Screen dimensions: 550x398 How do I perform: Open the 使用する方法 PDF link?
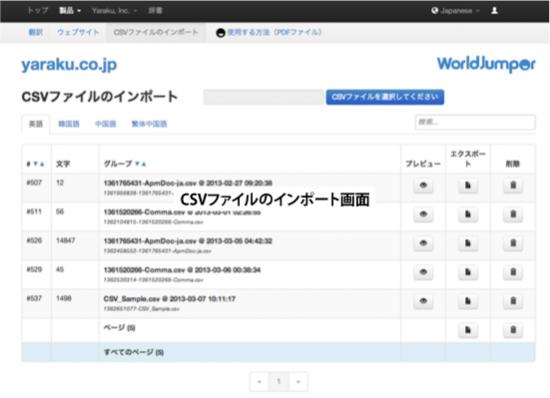274,32
